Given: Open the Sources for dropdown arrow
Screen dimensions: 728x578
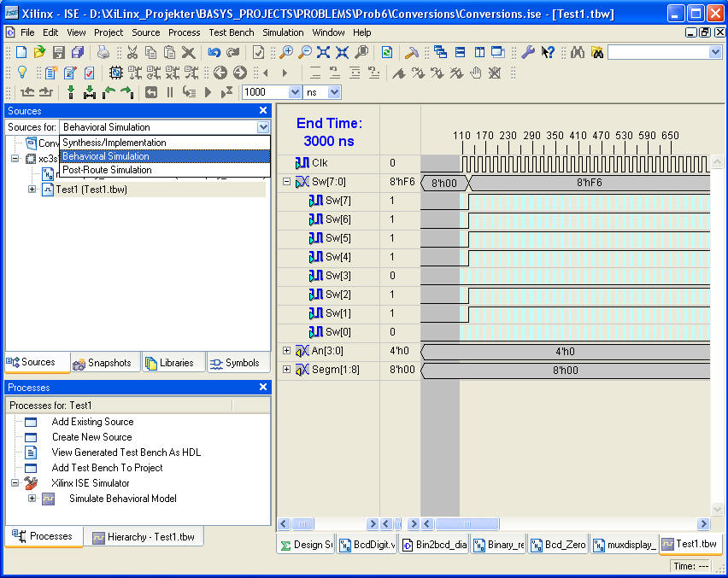Looking at the screenshot, I should click(263, 127).
